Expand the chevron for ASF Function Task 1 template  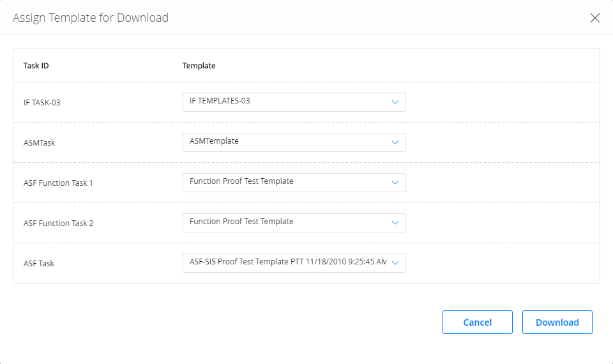[395, 183]
